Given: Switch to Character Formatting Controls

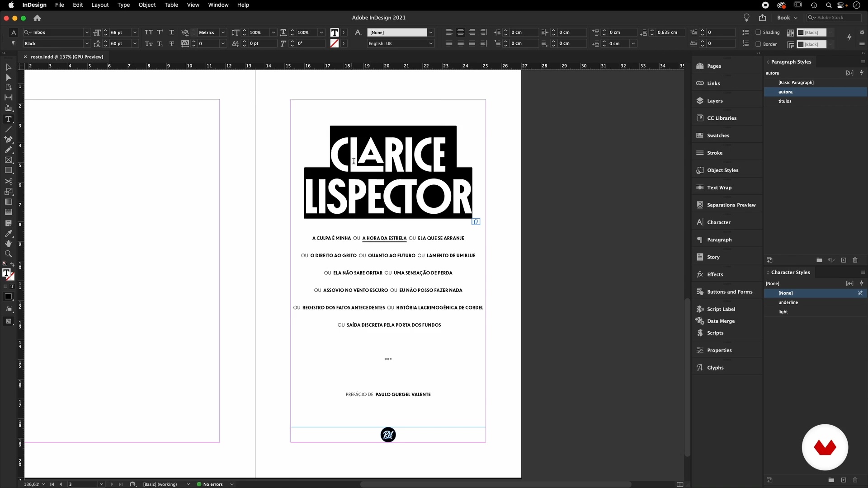Looking at the screenshot, I should pos(14,33).
